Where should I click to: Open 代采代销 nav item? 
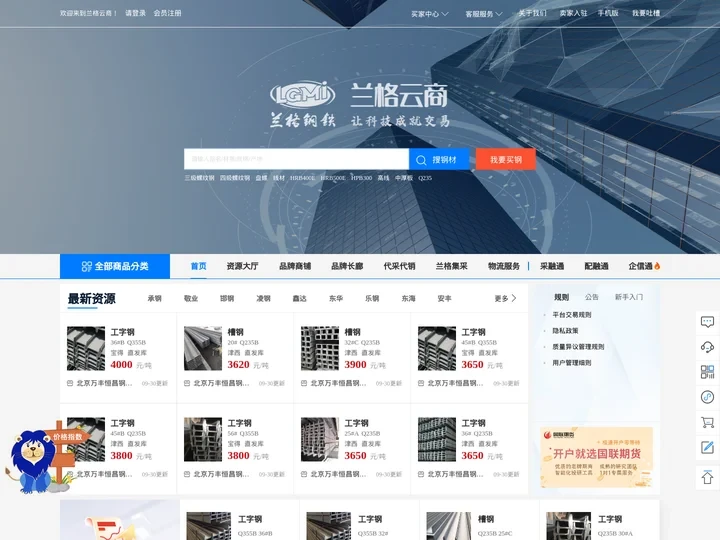(x=399, y=266)
